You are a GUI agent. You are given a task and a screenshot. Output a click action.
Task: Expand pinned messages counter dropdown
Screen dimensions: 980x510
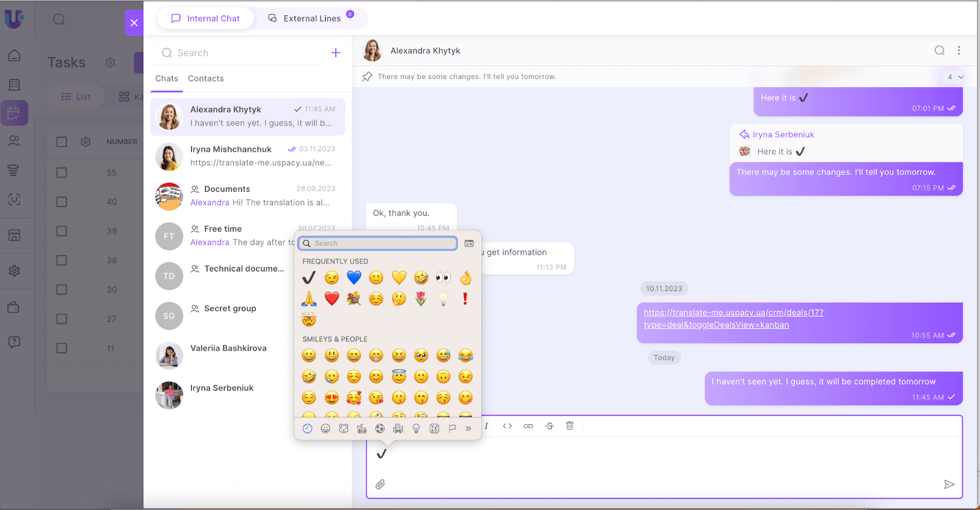click(x=955, y=77)
